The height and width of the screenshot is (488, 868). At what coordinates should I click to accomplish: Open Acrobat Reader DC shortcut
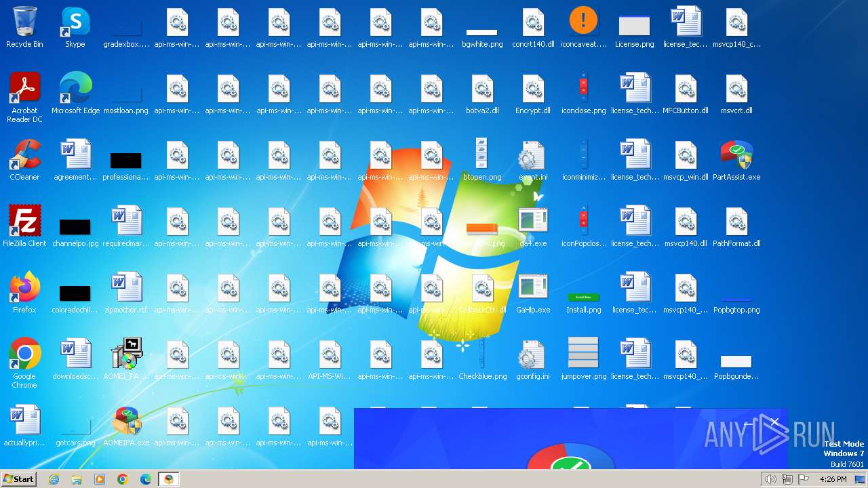[24, 98]
